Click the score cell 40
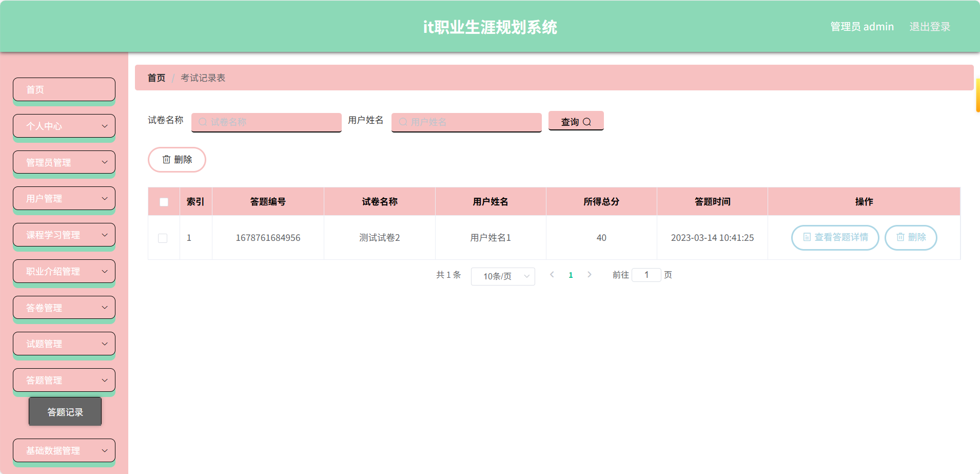The width and height of the screenshot is (980, 474). [601, 238]
